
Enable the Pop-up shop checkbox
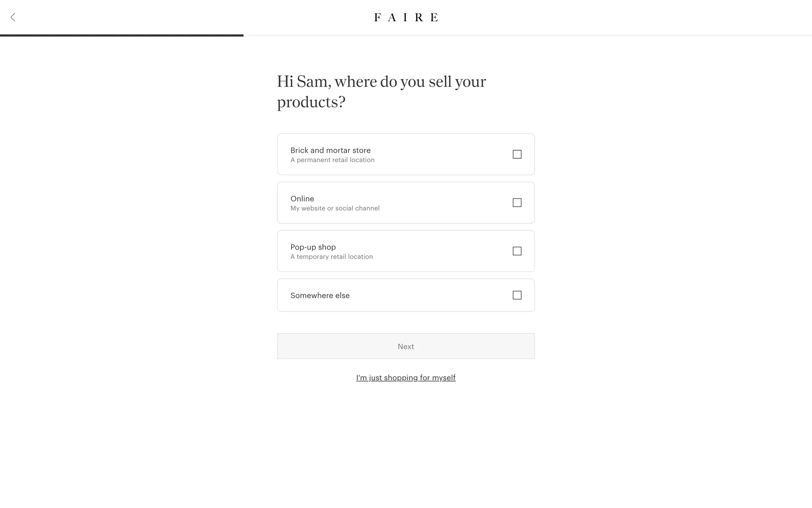pyautogui.click(x=517, y=251)
